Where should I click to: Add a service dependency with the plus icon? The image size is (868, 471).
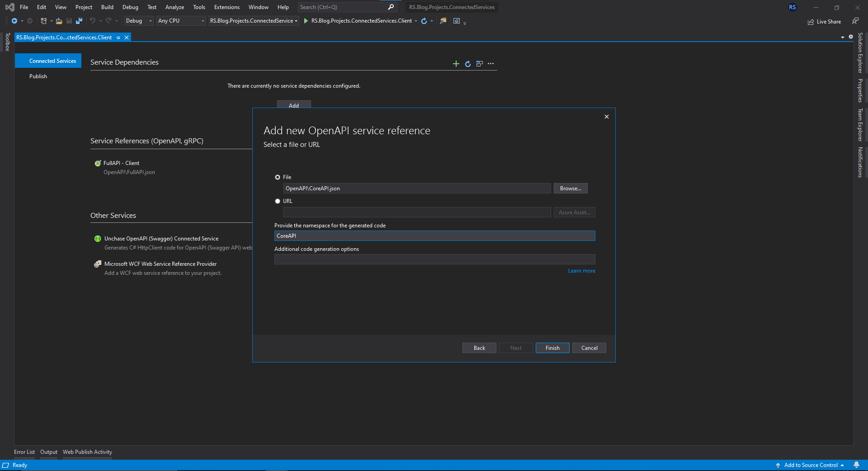coord(456,64)
